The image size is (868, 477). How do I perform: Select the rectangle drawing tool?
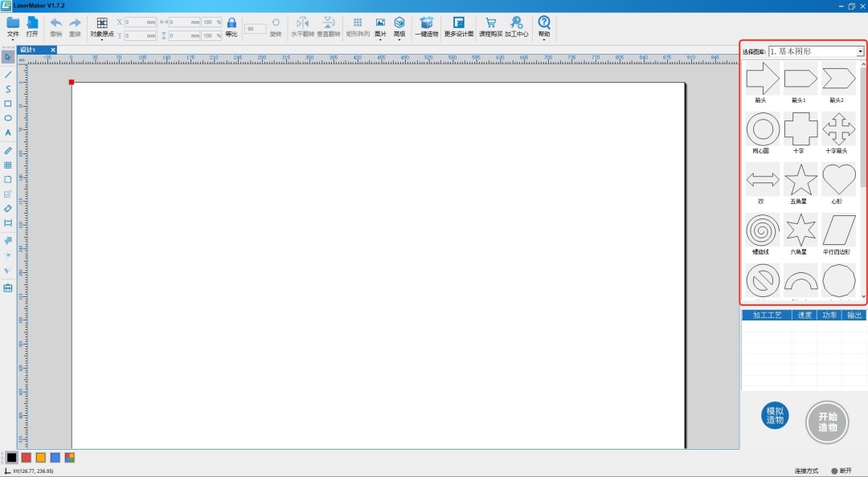(x=8, y=104)
